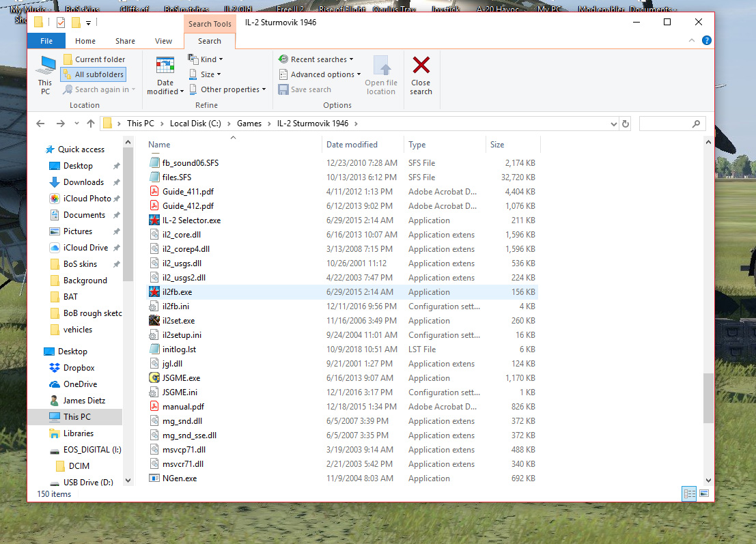The height and width of the screenshot is (544, 756).
Task: Open recent locations dropdown arrow
Action: [76, 124]
